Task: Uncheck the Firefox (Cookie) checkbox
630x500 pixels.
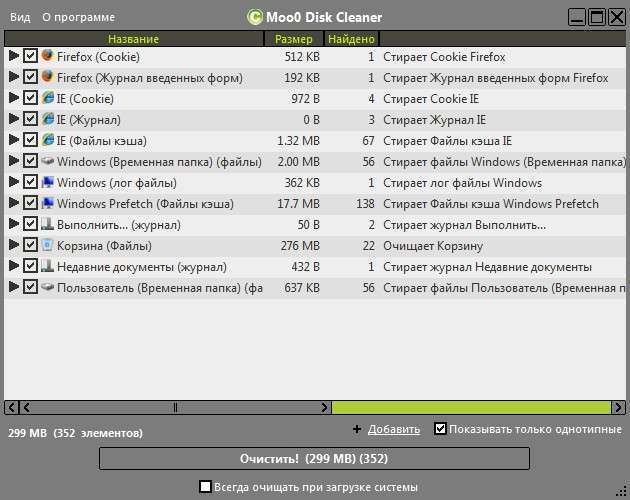Action: point(30,55)
